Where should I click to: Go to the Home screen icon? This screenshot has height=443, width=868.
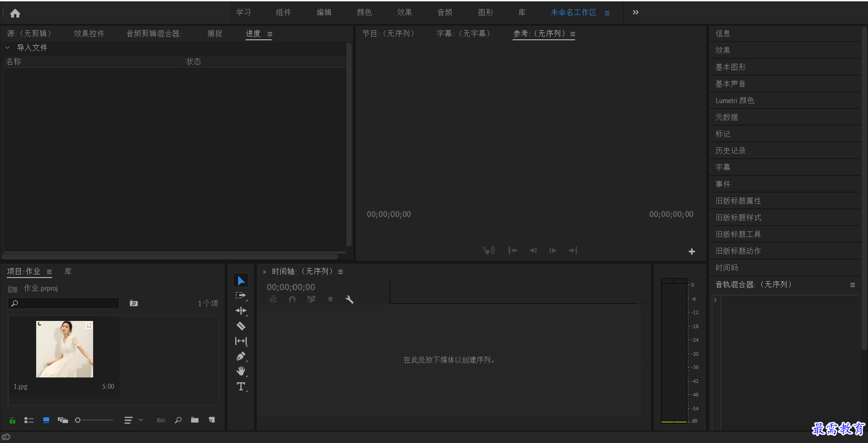(15, 13)
